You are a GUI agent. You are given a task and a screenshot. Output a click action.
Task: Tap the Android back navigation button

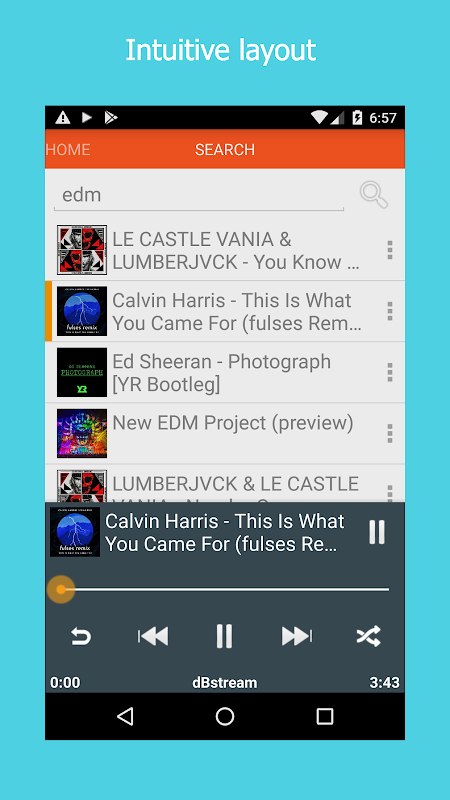pyautogui.click(x=125, y=716)
